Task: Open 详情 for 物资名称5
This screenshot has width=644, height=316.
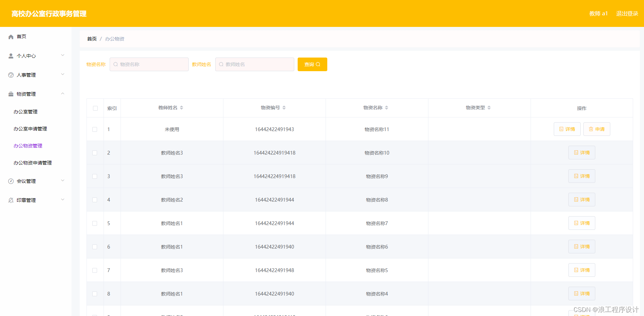Action: (582, 270)
